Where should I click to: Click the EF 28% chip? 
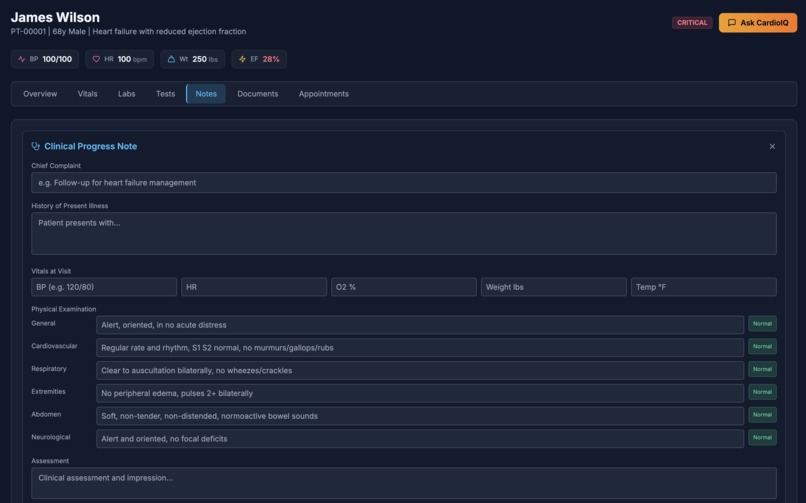pyautogui.click(x=259, y=59)
